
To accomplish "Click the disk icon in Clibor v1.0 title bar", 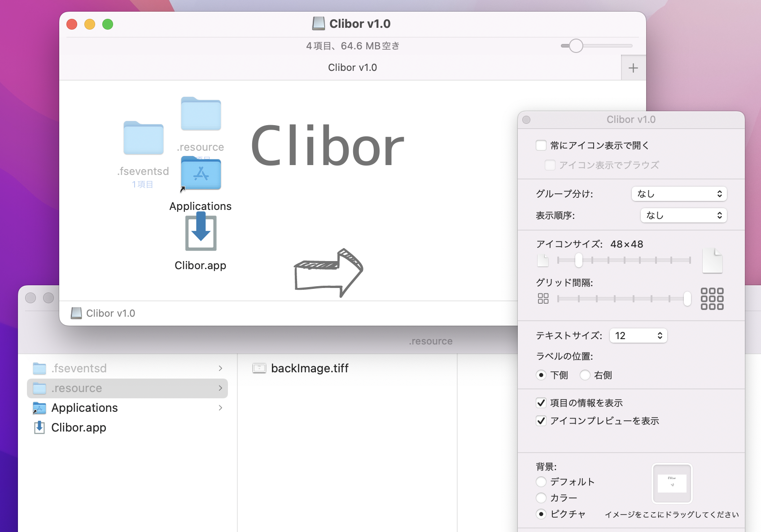I will 319,23.
